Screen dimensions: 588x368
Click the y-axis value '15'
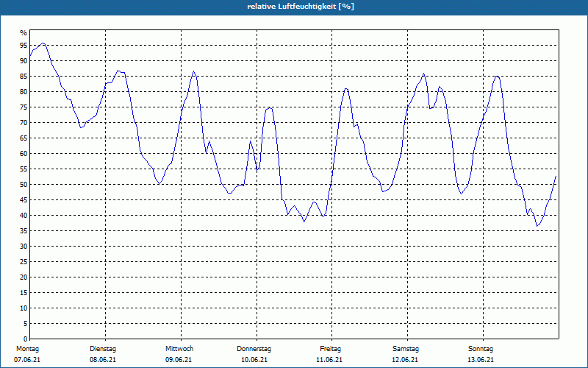[24, 292]
